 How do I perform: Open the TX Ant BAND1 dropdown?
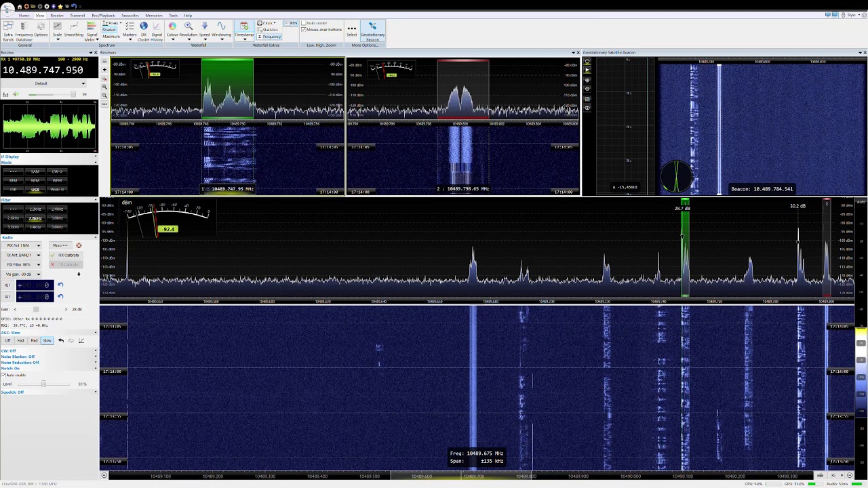[23, 255]
